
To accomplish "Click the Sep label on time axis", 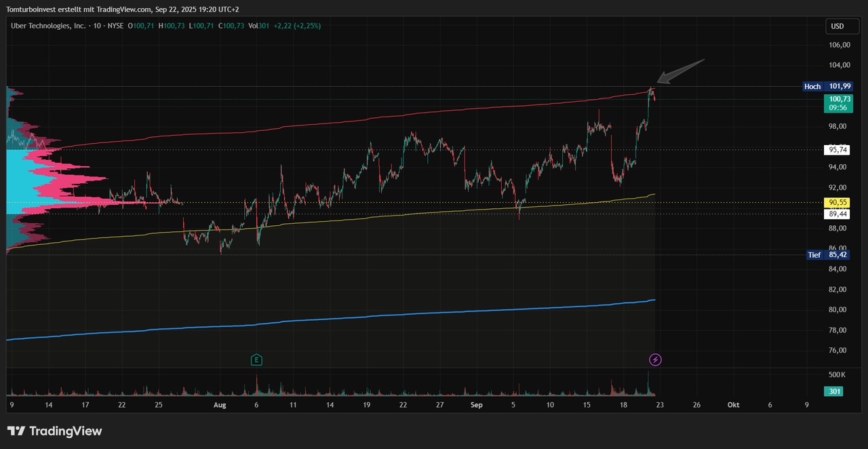I will coord(476,405).
